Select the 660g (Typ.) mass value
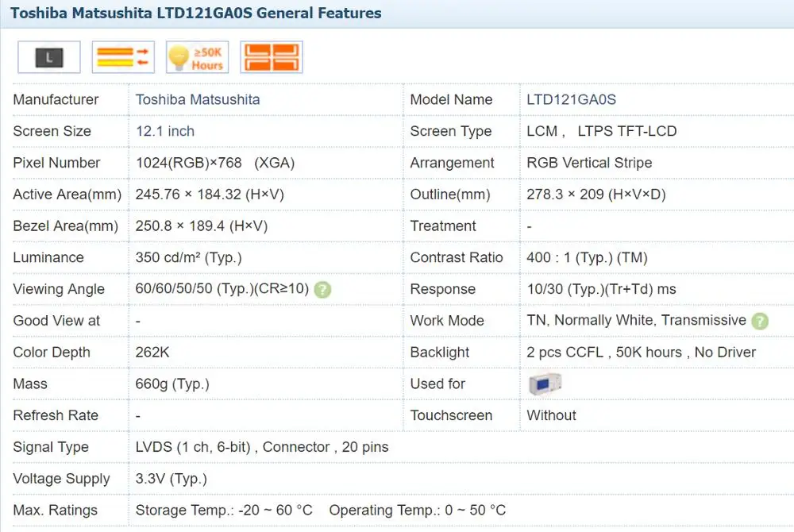The image size is (794, 532). 172,384
